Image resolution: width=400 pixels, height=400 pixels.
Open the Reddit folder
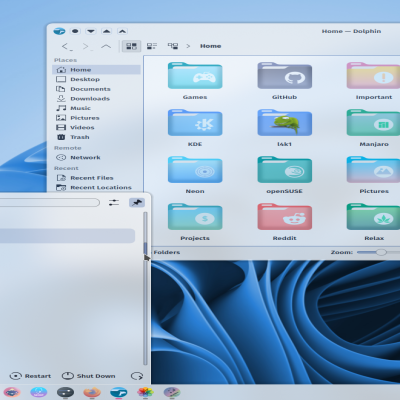(284, 222)
